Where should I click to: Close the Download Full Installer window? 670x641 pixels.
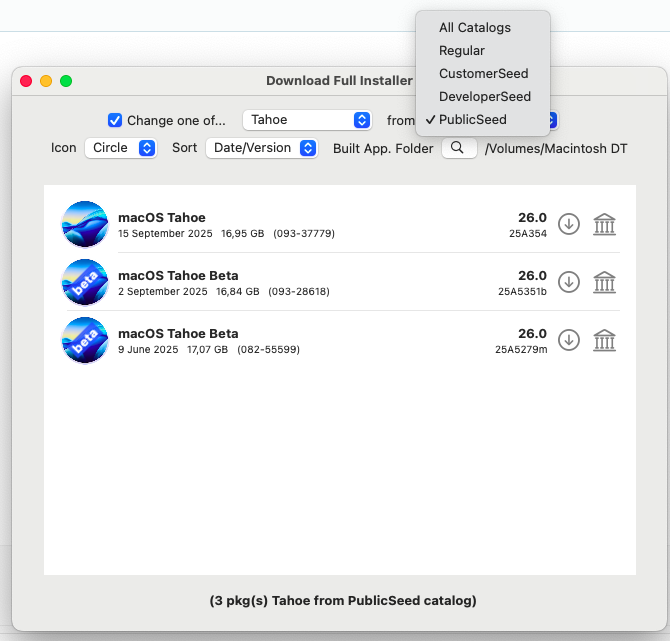26,81
